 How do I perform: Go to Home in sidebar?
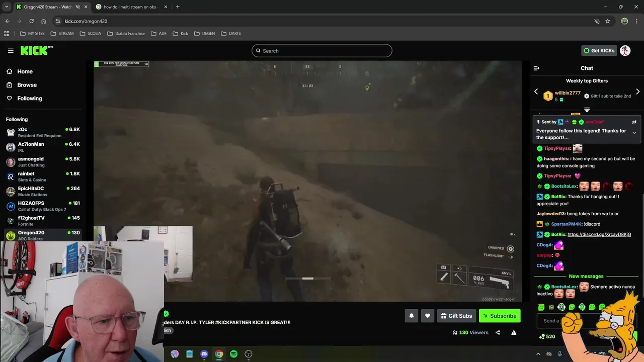[20, 71]
